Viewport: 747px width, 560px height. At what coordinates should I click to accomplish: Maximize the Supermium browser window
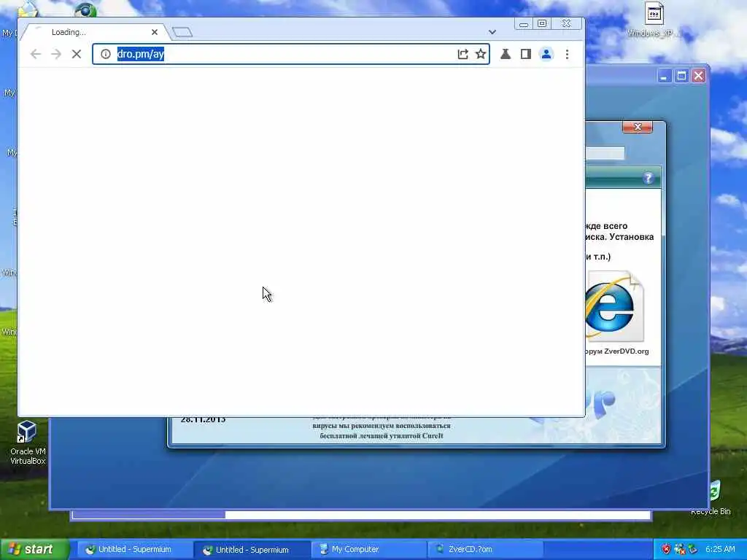point(542,24)
